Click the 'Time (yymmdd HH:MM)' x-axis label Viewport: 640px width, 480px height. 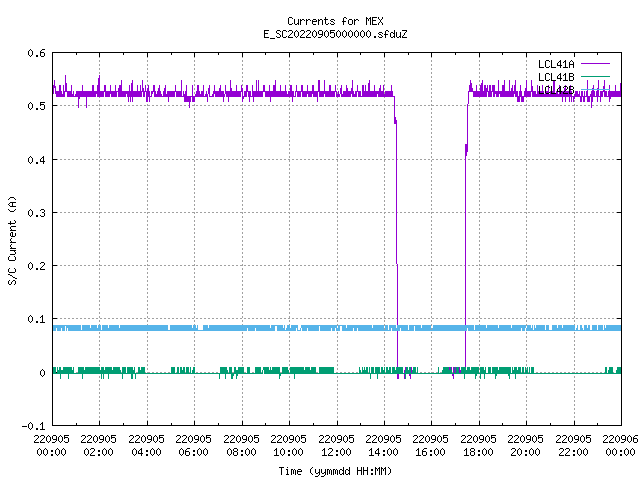tap(335, 471)
